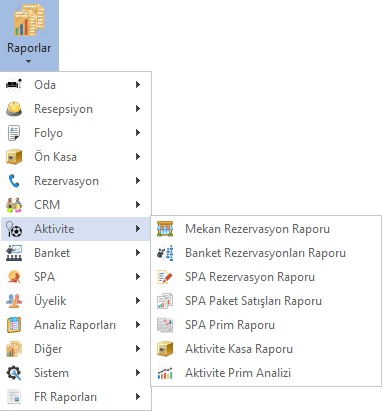This screenshot has height=411, width=382.
Task: Click the Sistem gear magnifier icon
Action: point(14,373)
